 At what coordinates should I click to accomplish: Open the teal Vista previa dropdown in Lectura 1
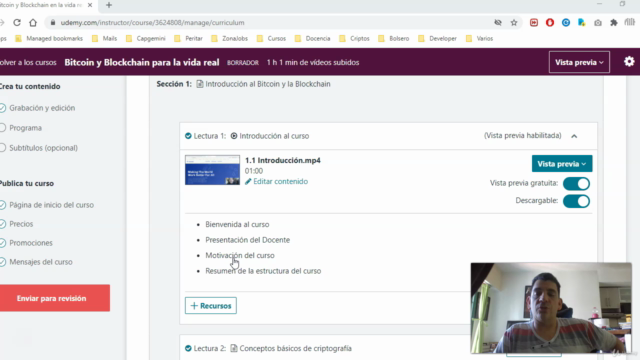(x=562, y=164)
